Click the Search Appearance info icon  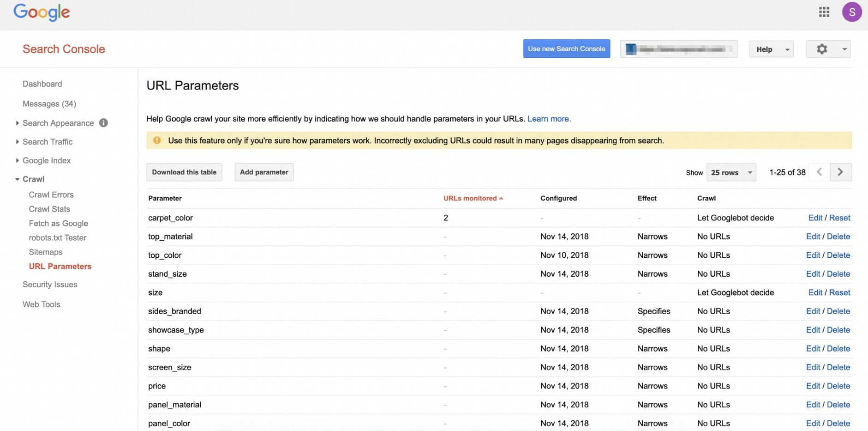pyautogui.click(x=103, y=123)
